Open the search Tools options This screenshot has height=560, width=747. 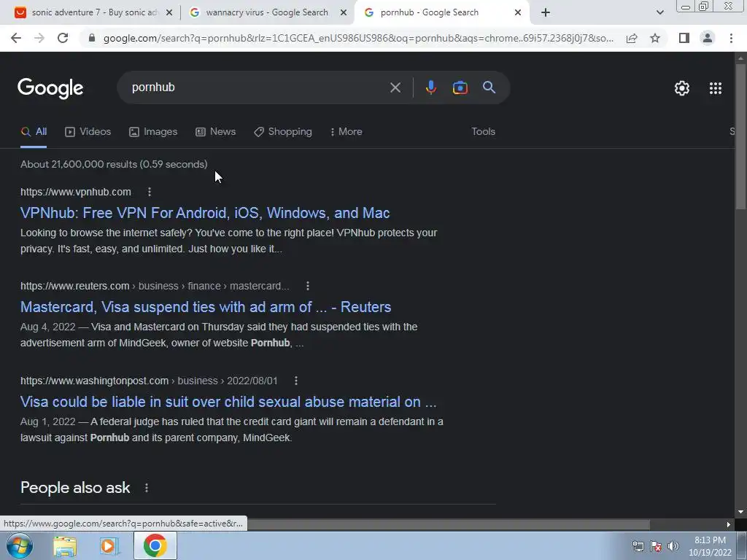pos(483,132)
